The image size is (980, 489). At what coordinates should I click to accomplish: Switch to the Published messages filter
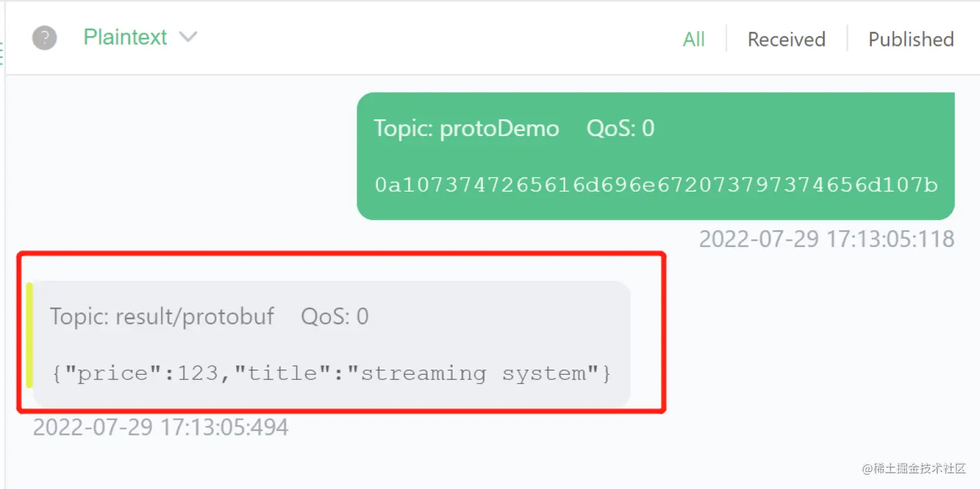(910, 40)
